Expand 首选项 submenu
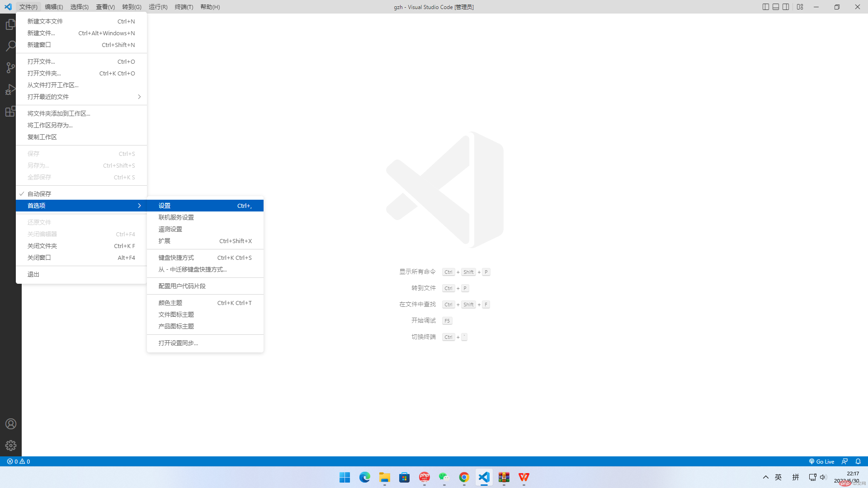Viewport: 868px width, 488px height. [x=81, y=206]
